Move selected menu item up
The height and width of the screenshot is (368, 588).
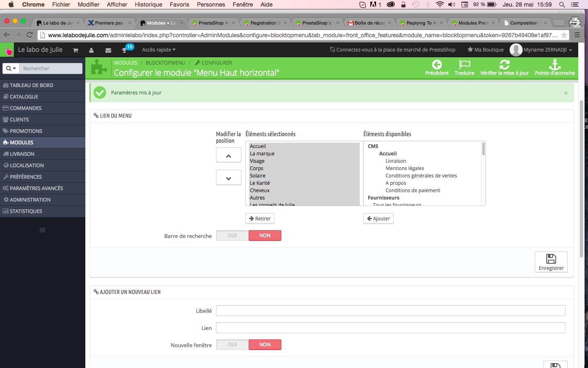(229, 156)
